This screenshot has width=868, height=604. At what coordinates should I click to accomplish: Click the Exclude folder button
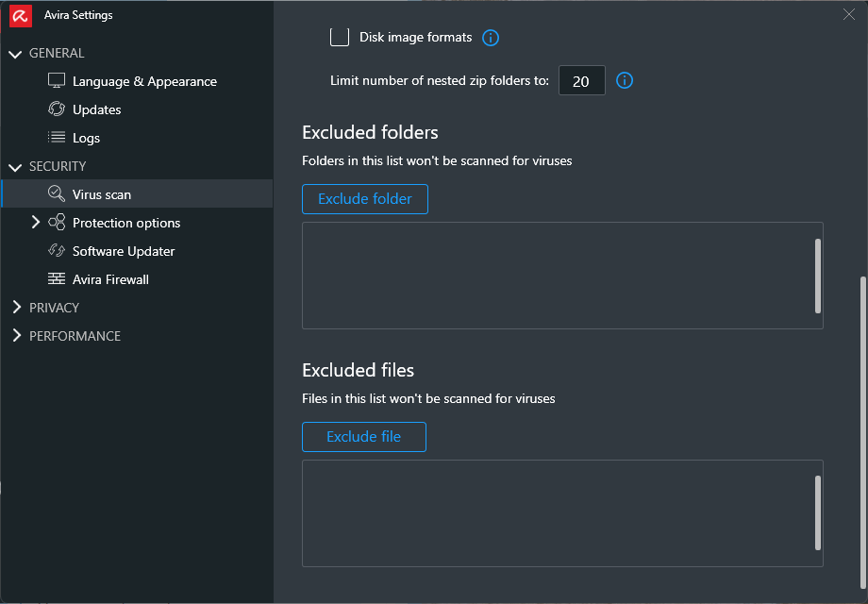pos(365,199)
